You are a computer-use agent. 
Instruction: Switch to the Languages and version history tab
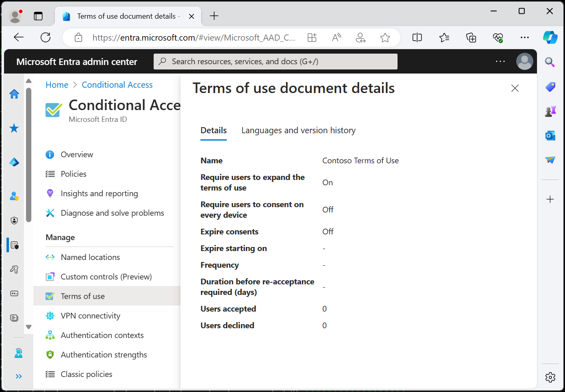coord(298,130)
